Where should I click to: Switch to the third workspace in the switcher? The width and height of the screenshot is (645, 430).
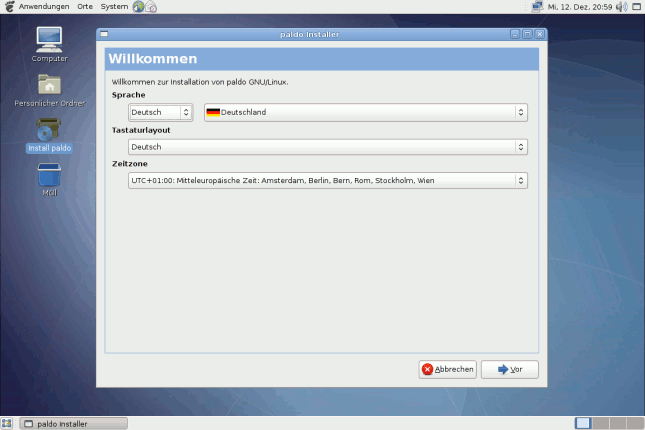click(x=618, y=423)
